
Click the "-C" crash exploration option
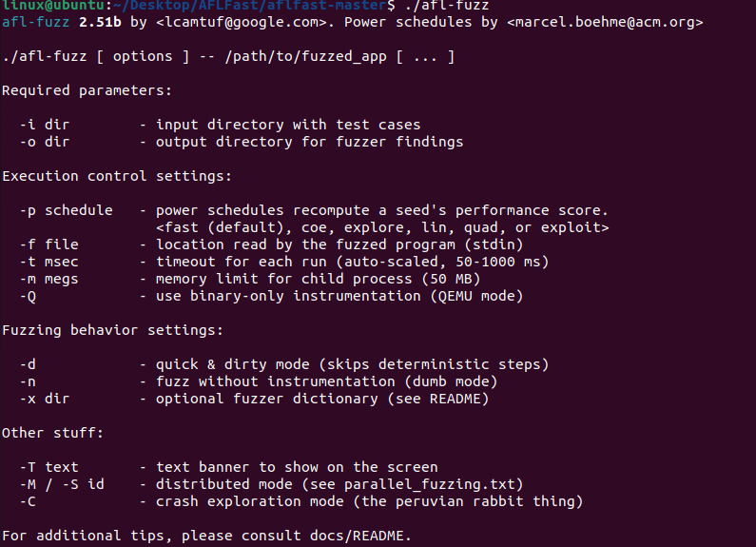point(28,501)
